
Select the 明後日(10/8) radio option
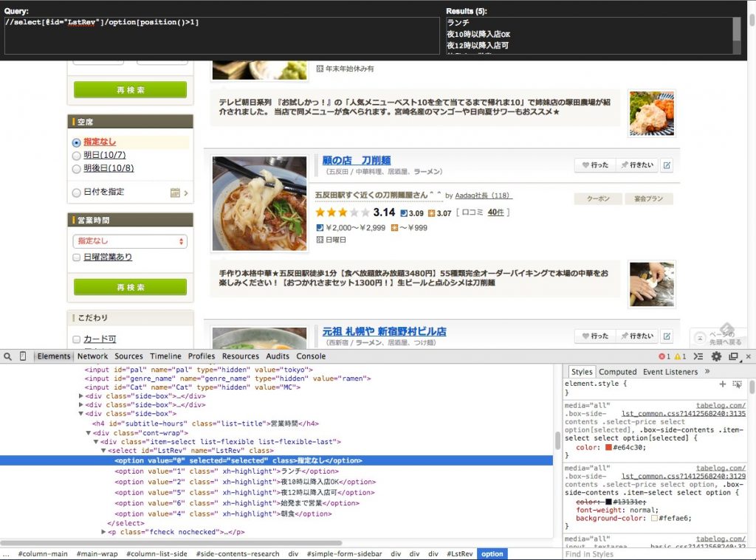76,169
